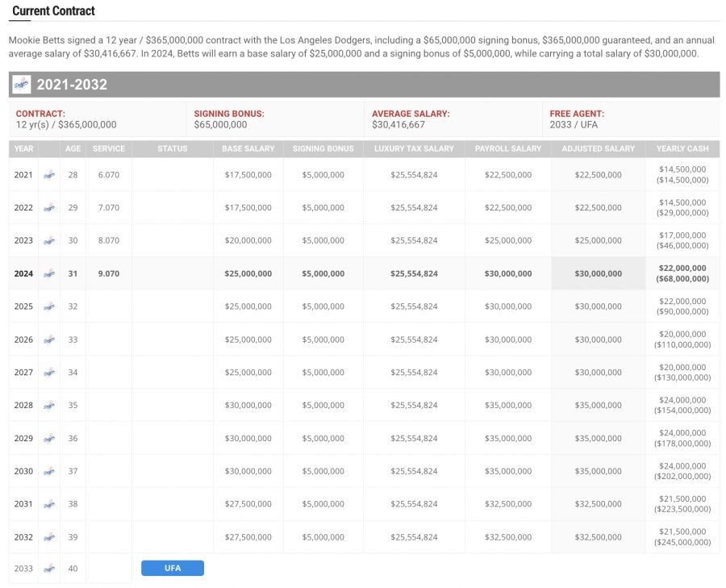This screenshot has height=588, width=726.
Task: Click the Dodgers team icon in the 2021 row
Action: pos(49,175)
